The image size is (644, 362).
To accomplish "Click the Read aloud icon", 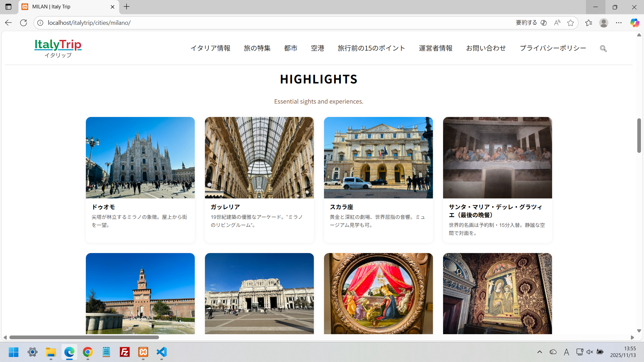I will click(557, 23).
